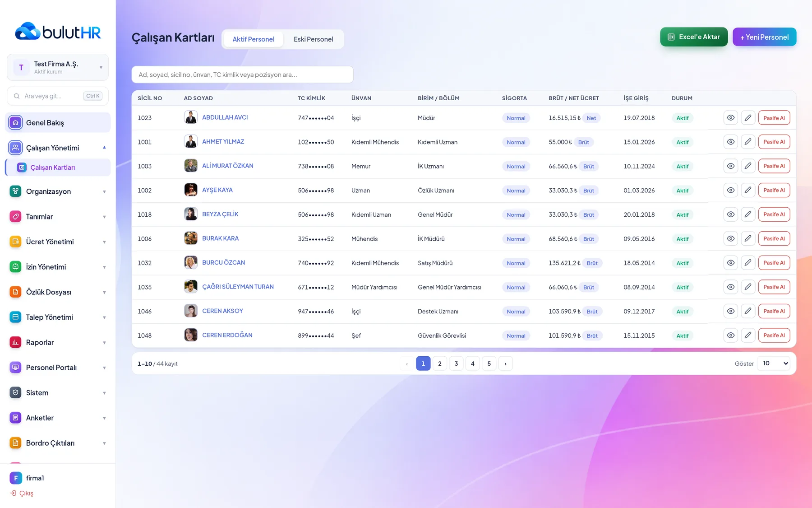
Task: Expand the Raporlar menu arrow
Action: pos(104,343)
